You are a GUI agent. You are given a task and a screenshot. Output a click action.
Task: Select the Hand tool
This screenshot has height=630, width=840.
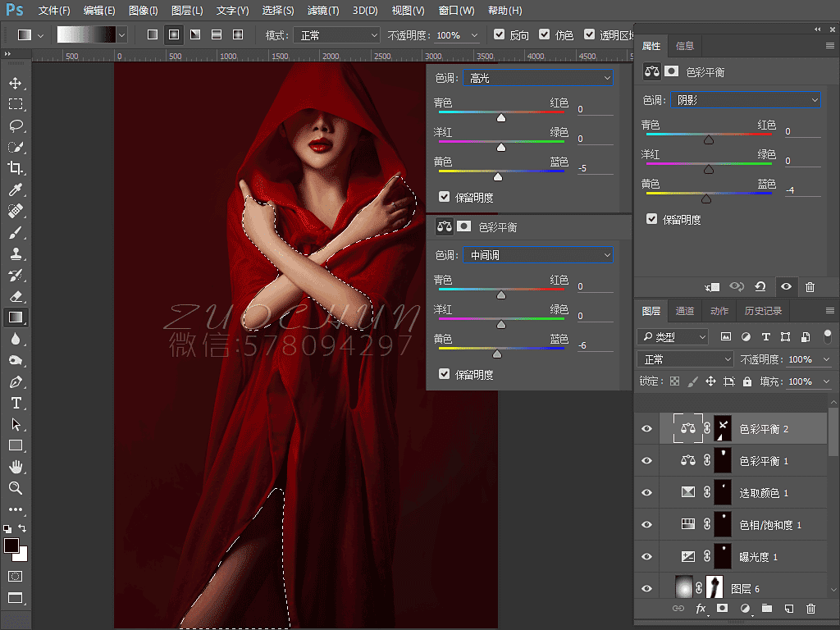(16, 467)
